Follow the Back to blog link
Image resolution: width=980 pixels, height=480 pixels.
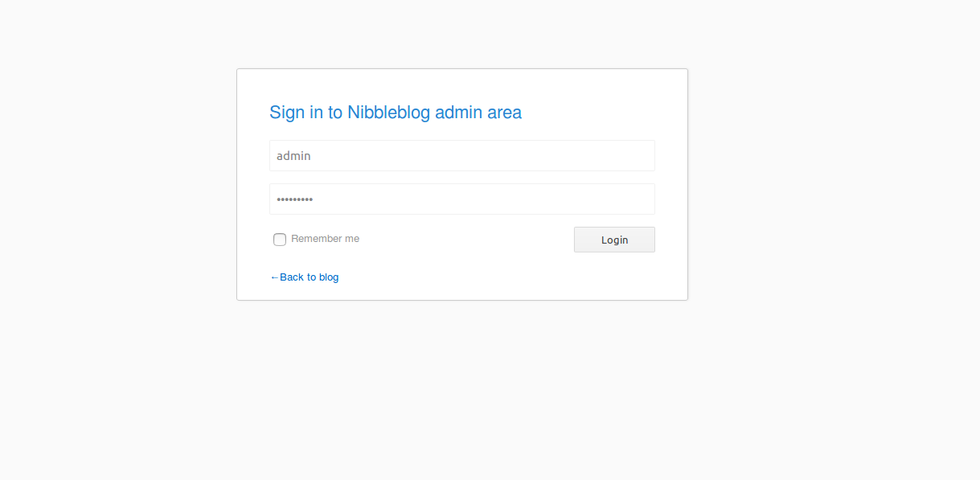tap(305, 277)
